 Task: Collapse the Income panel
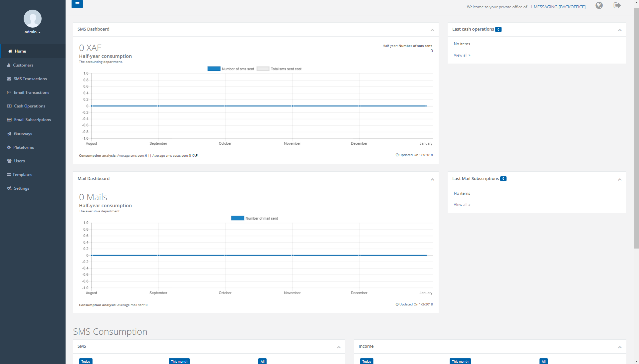click(x=620, y=347)
